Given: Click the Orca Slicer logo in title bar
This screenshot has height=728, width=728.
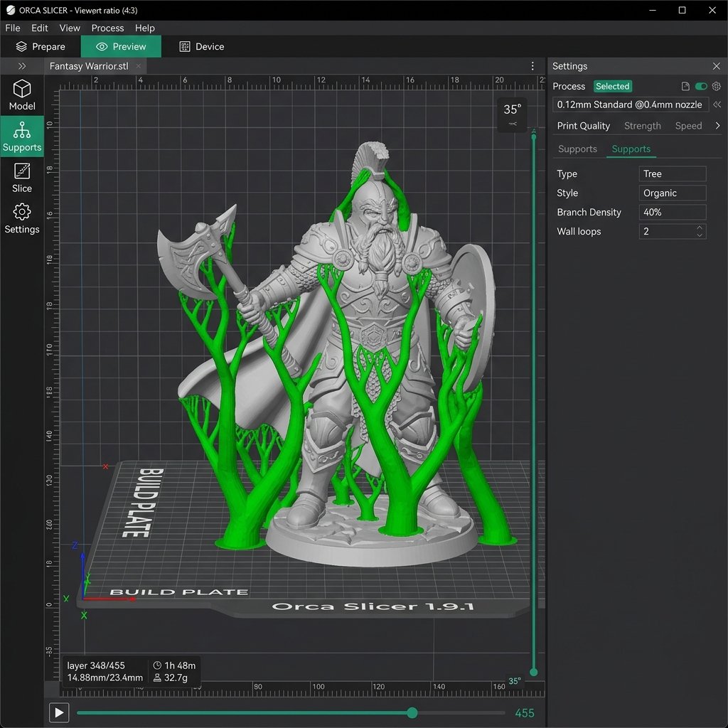Looking at the screenshot, I should 10,10.
